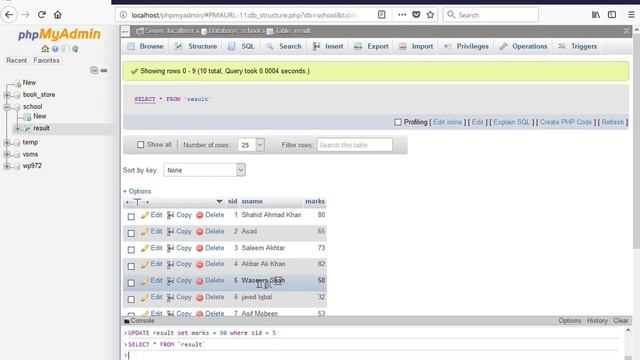Image resolution: width=640 pixels, height=360 pixels.
Task: Collapse school database tree node
Action: click(7, 107)
